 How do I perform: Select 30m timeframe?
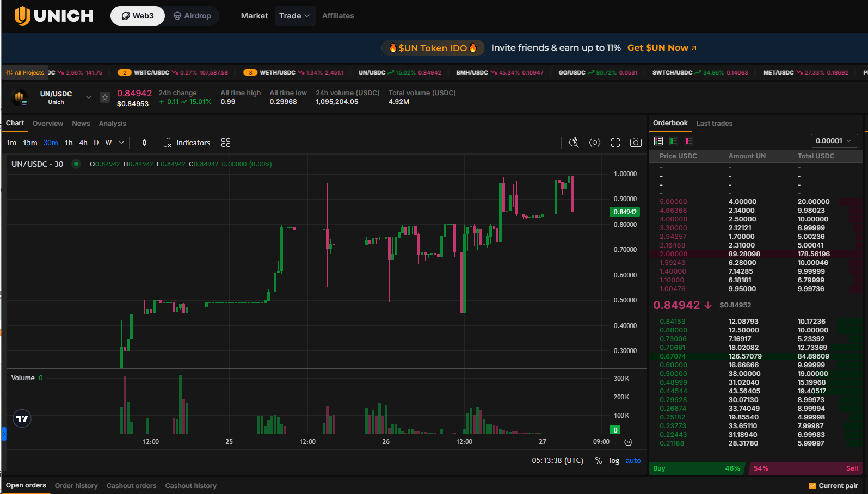pyautogui.click(x=51, y=143)
